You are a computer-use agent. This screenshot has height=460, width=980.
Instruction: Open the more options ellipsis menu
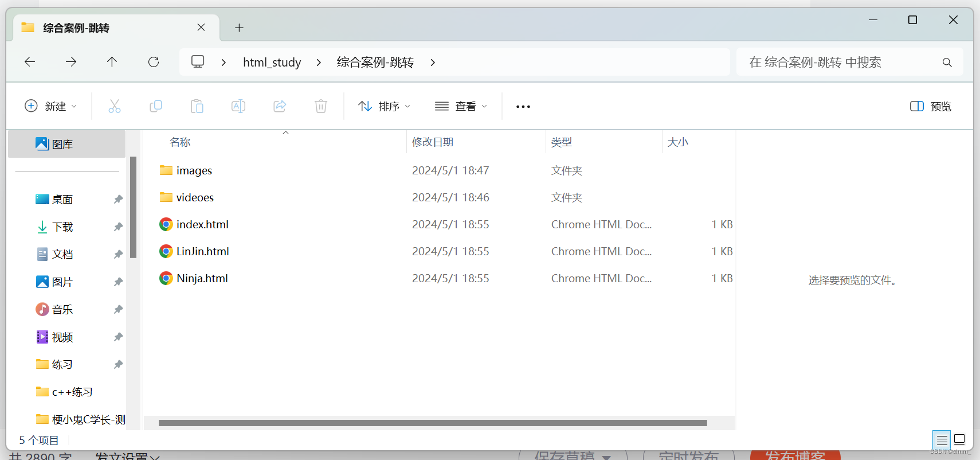point(523,107)
